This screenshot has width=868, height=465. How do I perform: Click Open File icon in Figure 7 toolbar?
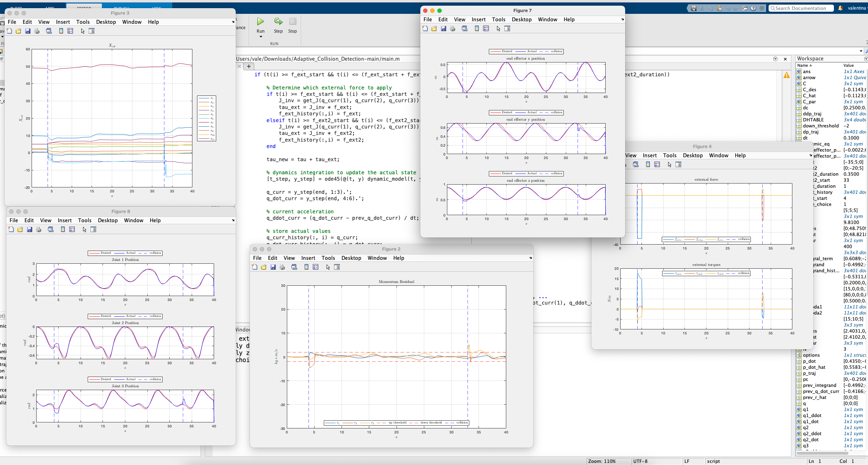(x=434, y=29)
